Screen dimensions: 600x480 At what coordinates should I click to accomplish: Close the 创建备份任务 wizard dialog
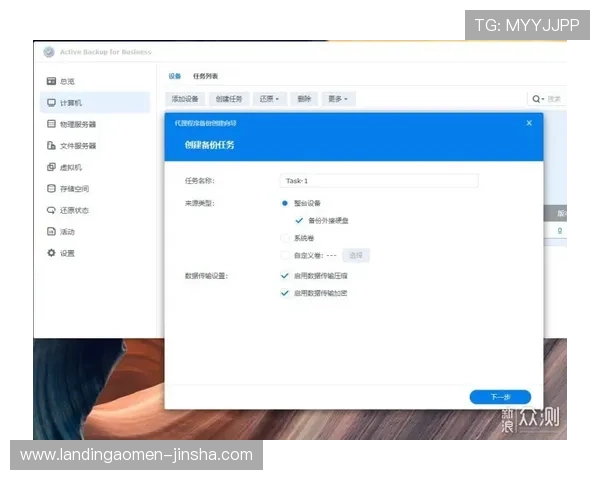[529, 123]
